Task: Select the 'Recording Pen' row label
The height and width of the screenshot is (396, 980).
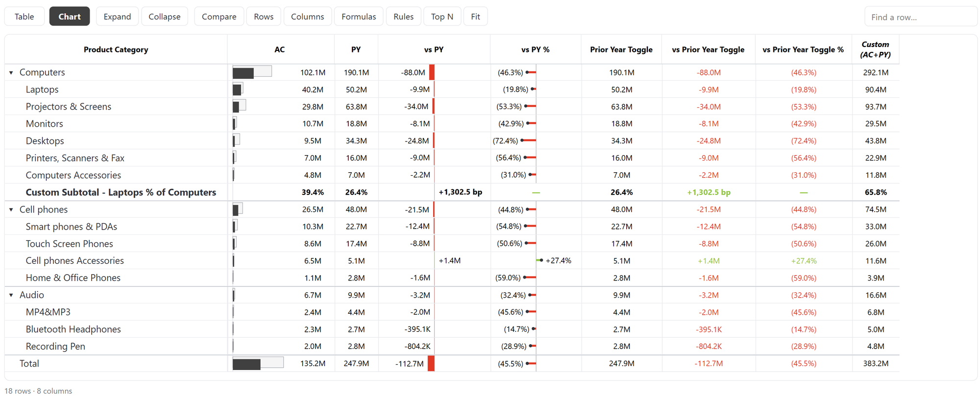Action: (55, 347)
